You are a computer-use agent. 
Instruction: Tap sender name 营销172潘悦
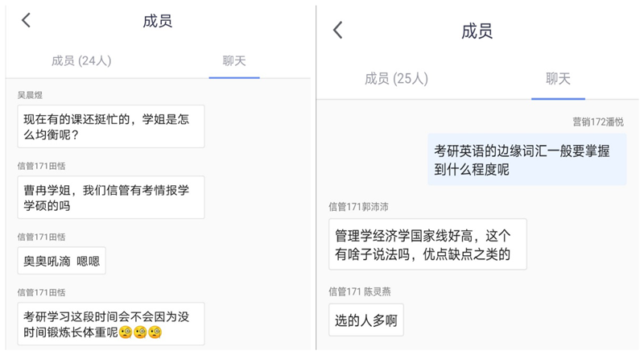[x=598, y=122]
